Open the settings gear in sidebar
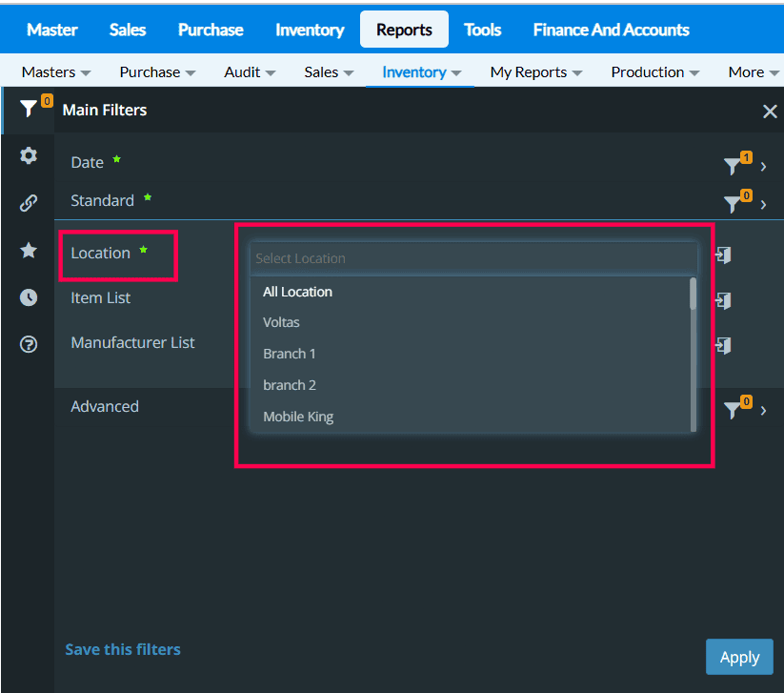The image size is (784, 693). tap(29, 155)
